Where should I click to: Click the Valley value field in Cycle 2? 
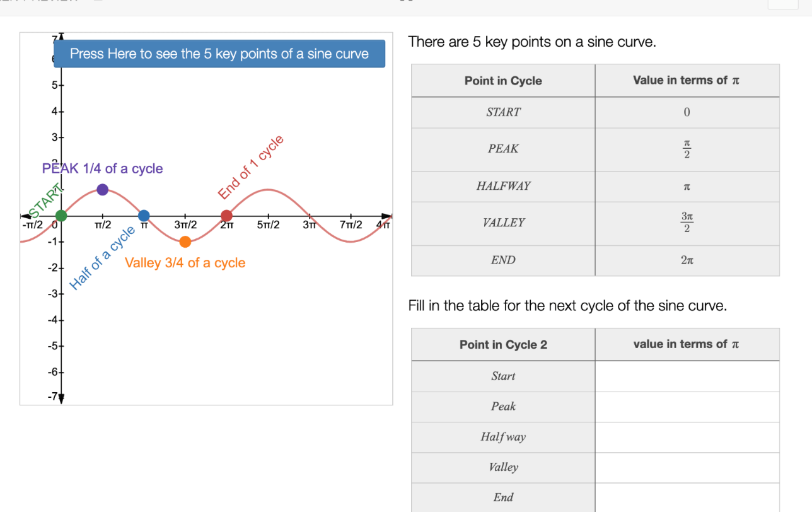click(x=687, y=467)
